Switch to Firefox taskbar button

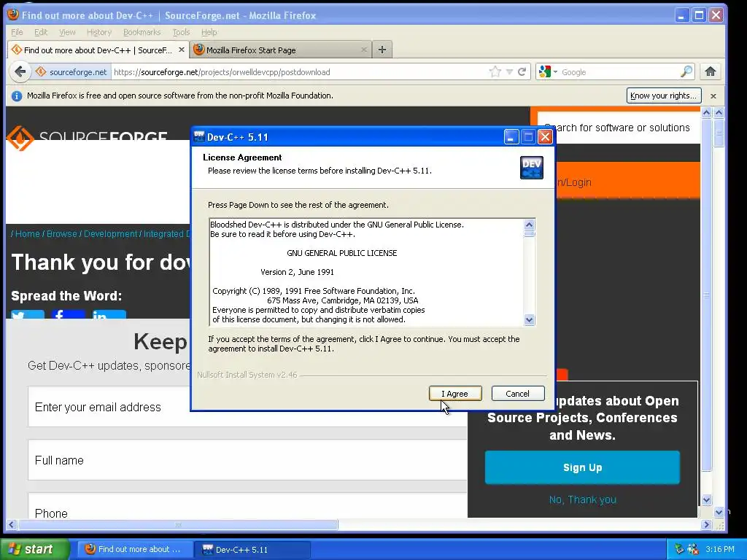(x=135, y=549)
